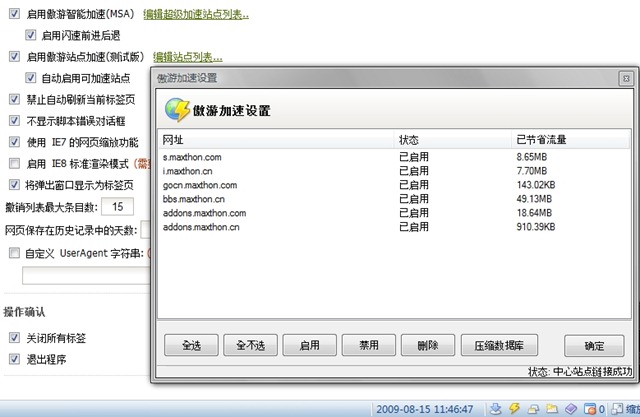
Task: Toggle 启用傲游智能加速(MSA) checkbox
Action: (14, 13)
